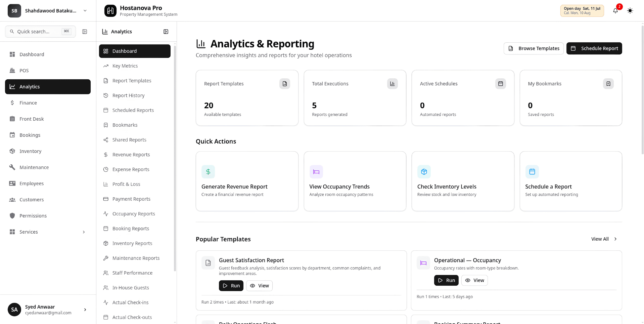Click the Analytics submenu vertical scrollbar
Viewport: 644px width, 324px height.
(175, 158)
